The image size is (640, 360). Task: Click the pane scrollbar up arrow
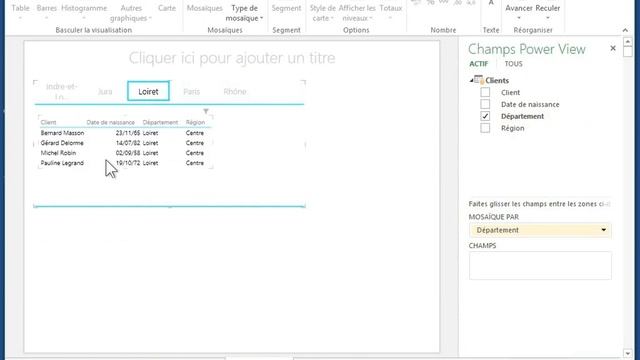click(628, 42)
